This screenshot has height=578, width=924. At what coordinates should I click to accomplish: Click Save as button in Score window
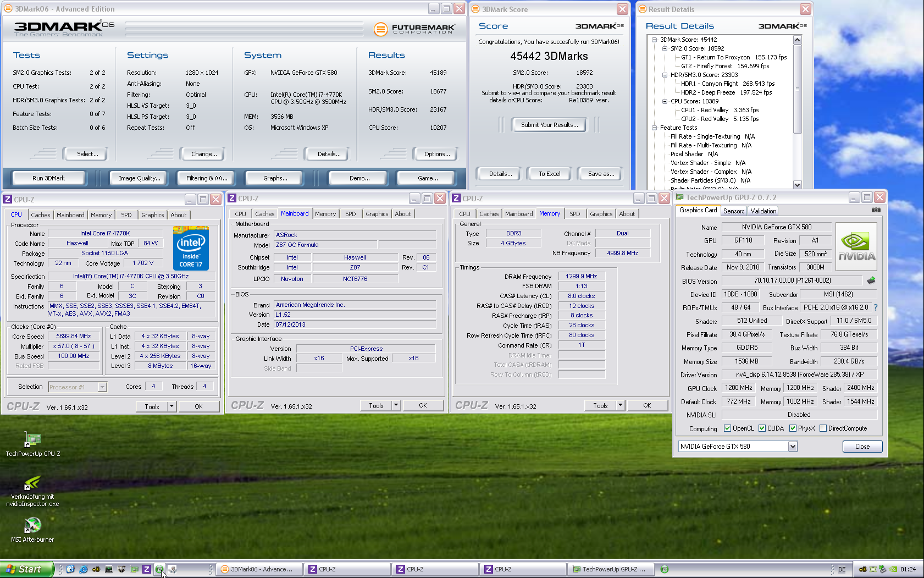click(x=601, y=174)
